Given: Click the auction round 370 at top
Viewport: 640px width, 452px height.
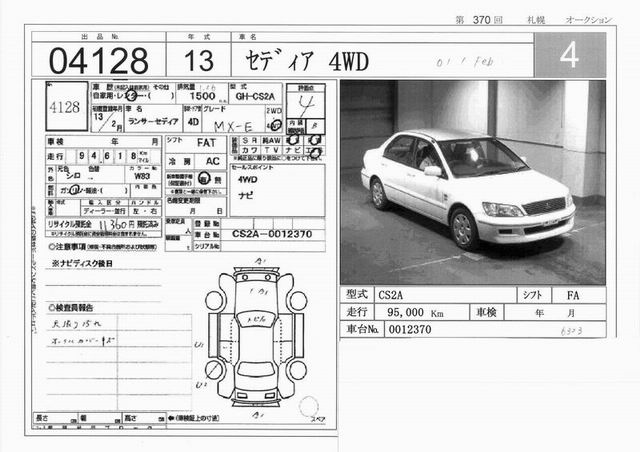Looking at the screenshot, I should 482,20.
